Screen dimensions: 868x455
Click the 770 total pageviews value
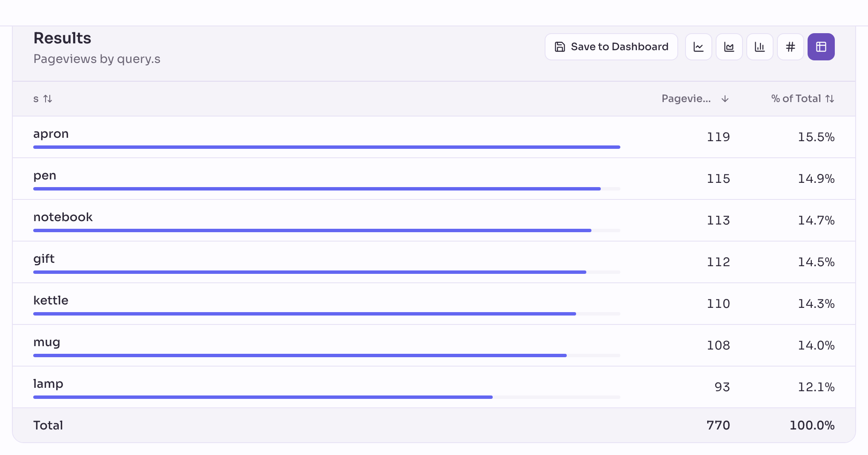(718, 425)
